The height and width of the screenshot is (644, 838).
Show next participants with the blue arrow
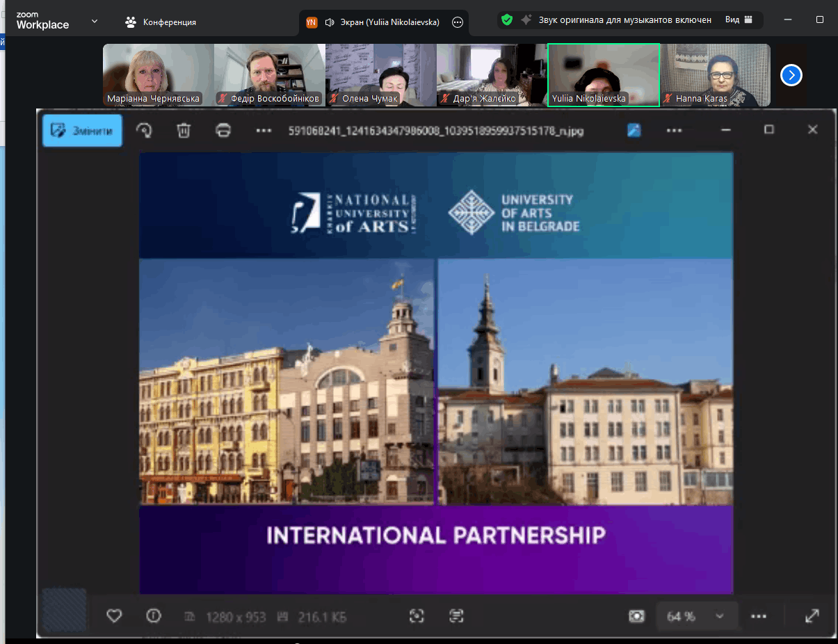click(791, 75)
